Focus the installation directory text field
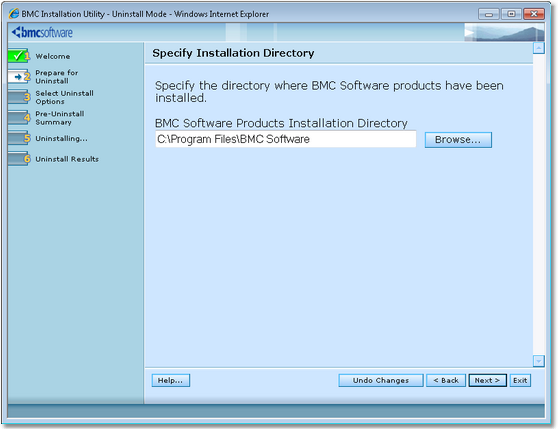This screenshot has height=431, width=558. click(x=285, y=139)
